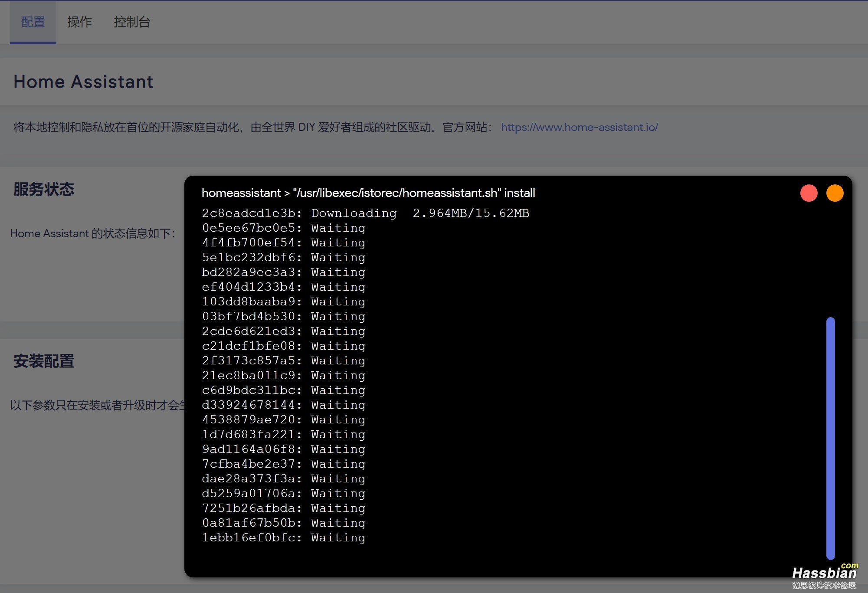Select the 4538879ae720 Waiting line
This screenshot has height=593, width=868.
point(284,419)
